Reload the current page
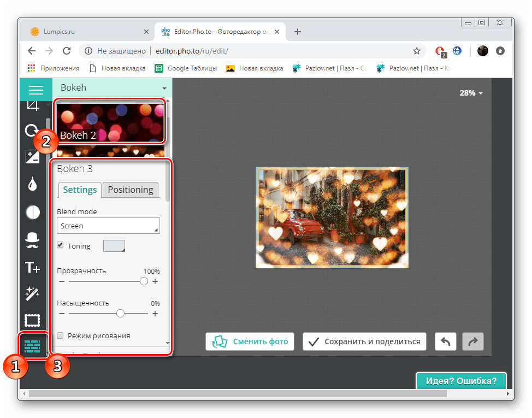The height and width of the screenshot is (418, 532). click(67, 51)
